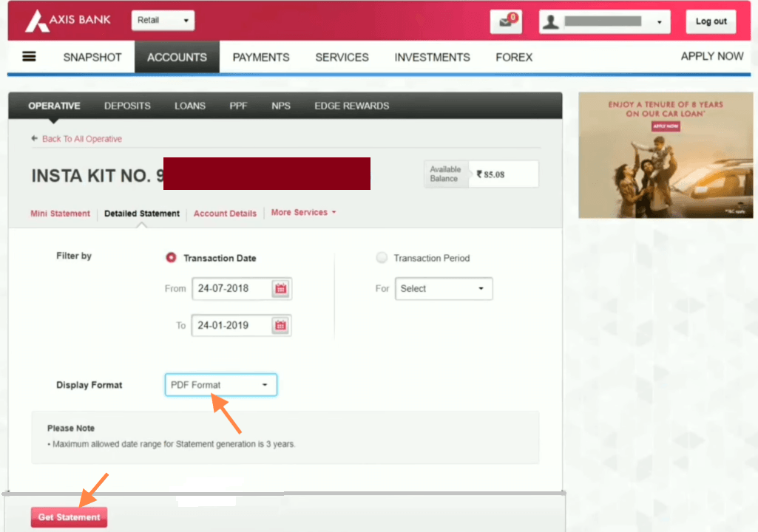This screenshot has height=532, width=758.
Task: Select the Transaction Date radio button
Action: click(x=171, y=258)
